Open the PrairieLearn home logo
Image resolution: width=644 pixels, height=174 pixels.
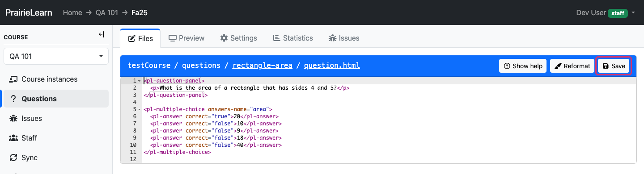[29, 12]
